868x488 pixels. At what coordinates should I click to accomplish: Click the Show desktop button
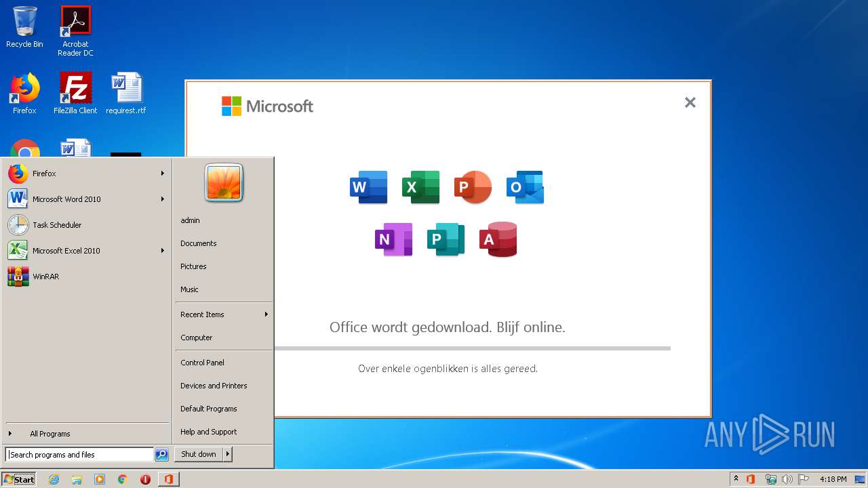[x=861, y=479]
